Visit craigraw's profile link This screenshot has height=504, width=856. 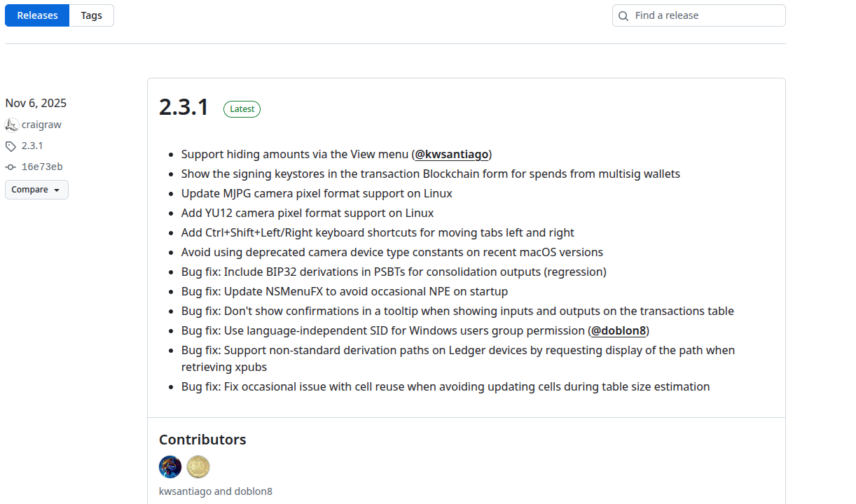click(41, 125)
